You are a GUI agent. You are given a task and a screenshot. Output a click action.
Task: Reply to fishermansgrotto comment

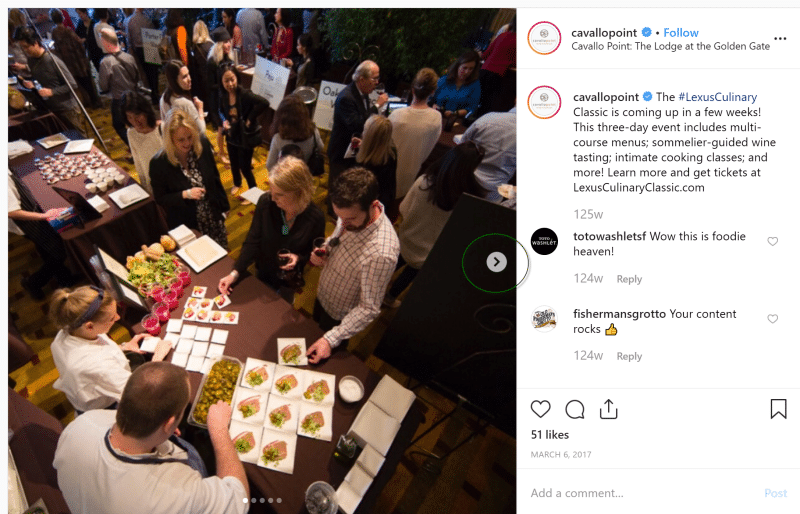[629, 356]
